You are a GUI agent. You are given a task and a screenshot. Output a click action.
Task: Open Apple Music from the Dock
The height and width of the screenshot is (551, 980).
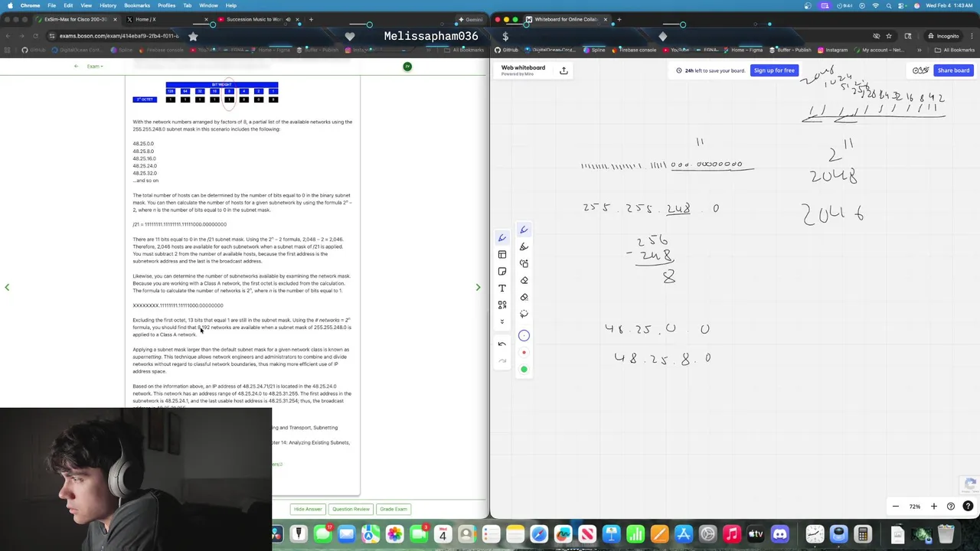(731, 534)
